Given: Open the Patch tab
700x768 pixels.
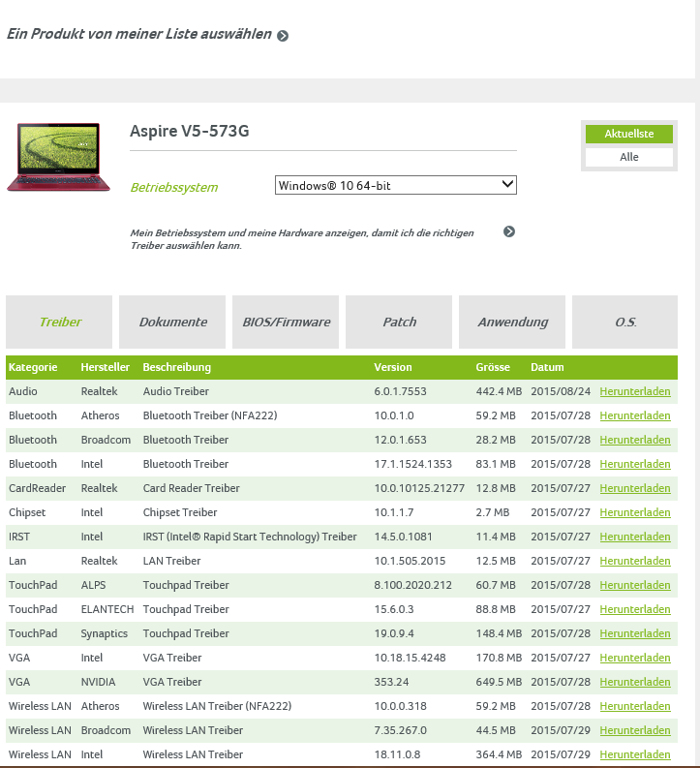Looking at the screenshot, I should pos(399,322).
